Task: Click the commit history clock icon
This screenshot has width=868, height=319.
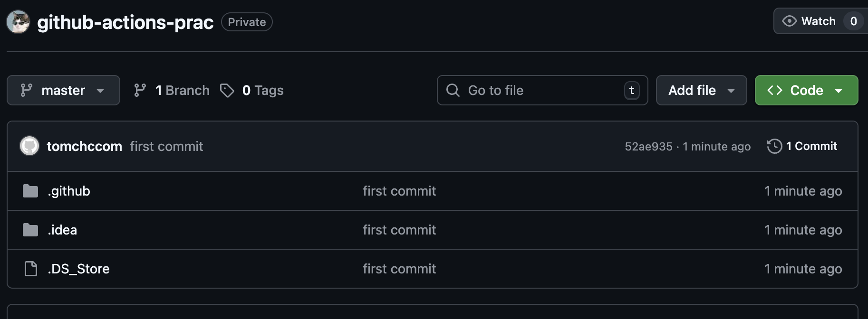Action: 774,146
